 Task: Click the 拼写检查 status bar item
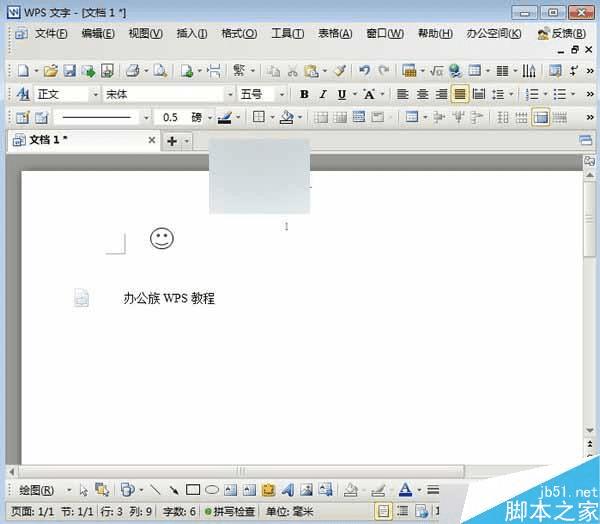[230, 511]
